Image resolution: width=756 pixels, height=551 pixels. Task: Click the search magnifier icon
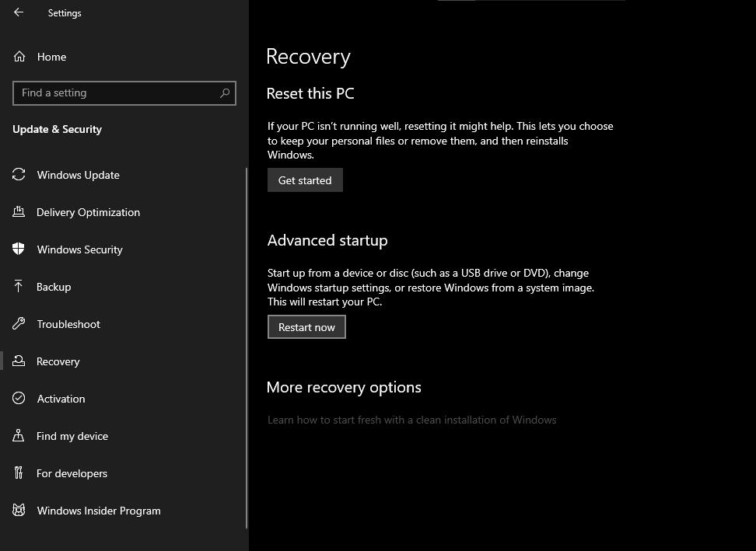(225, 93)
